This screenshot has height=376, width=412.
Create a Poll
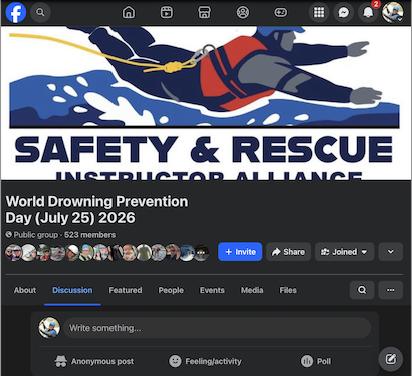coord(316,361)
